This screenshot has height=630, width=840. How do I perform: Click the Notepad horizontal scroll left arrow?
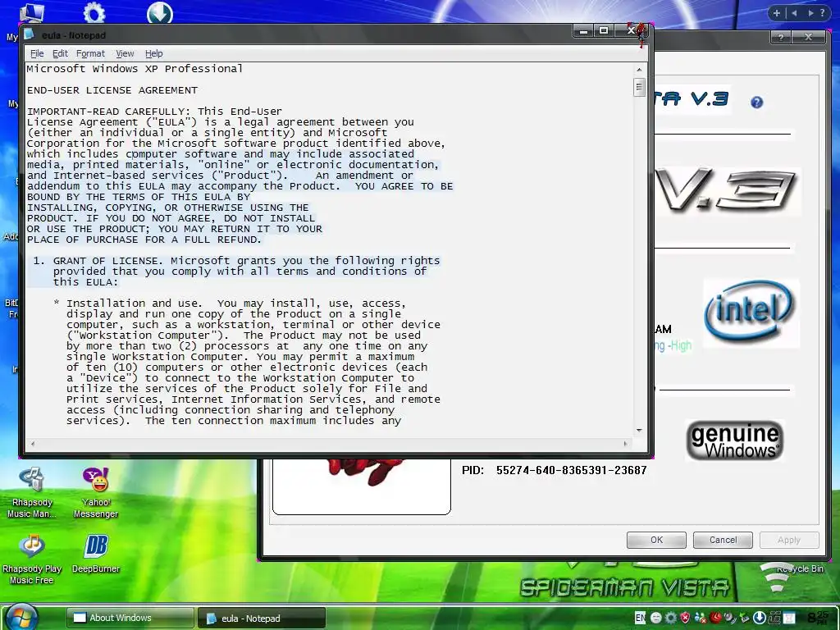pyautogui.click(x=33, y=444)
